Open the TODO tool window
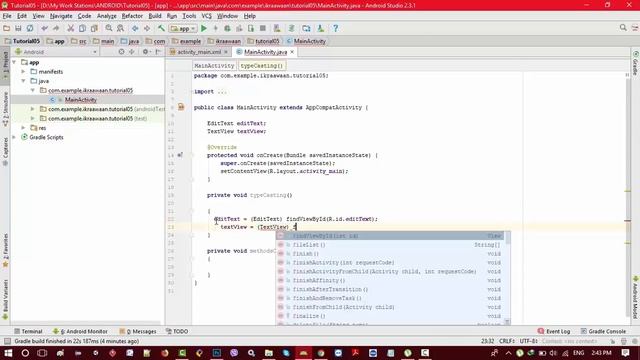640x360 pixels. [x=177, y=331]
